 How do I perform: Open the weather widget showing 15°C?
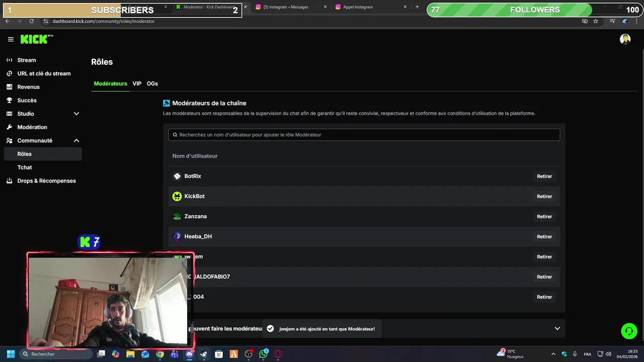point(510,354)
